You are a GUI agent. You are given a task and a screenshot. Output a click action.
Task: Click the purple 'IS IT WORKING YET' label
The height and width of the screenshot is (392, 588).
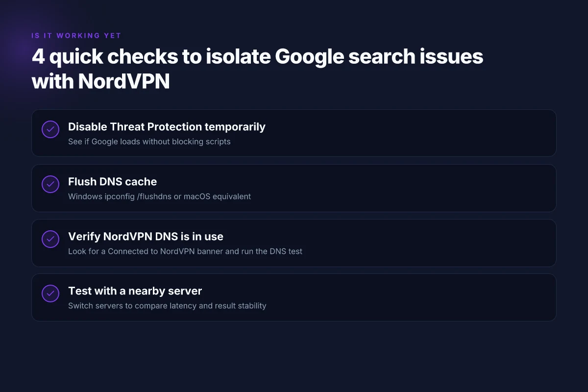tap(76, 36)
